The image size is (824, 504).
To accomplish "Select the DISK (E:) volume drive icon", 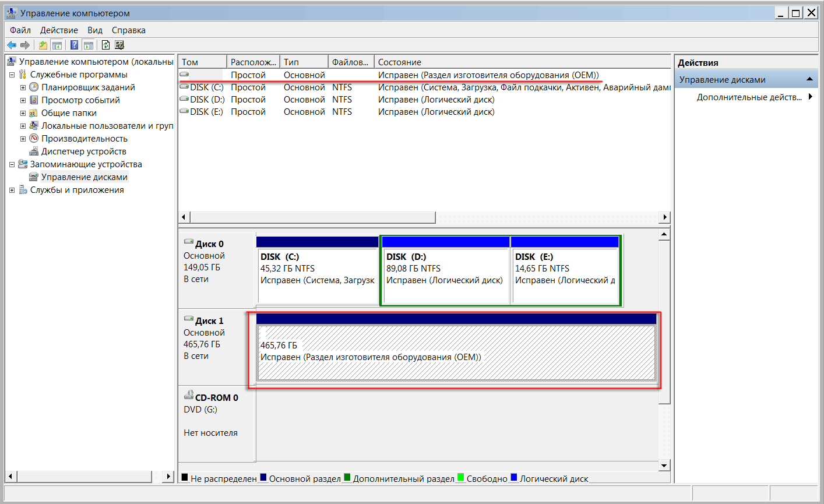I will 184,111.
